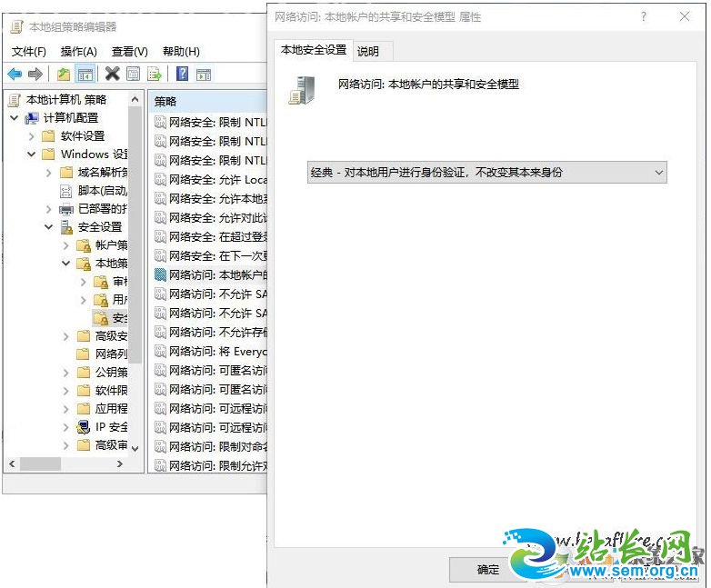This screenshot has height=588, width=711.
Task: Expand the 高级安 tree node
Action: (66, 336)
